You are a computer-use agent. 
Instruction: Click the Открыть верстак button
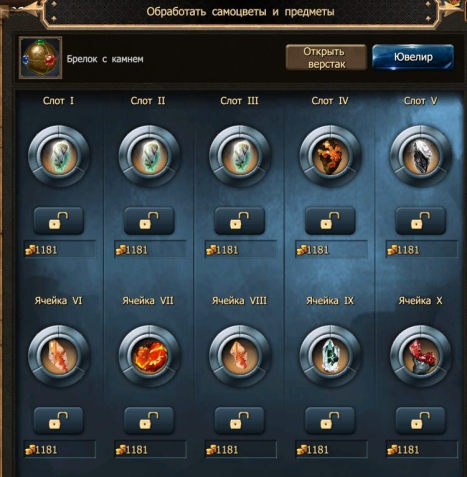click(326, 57)
